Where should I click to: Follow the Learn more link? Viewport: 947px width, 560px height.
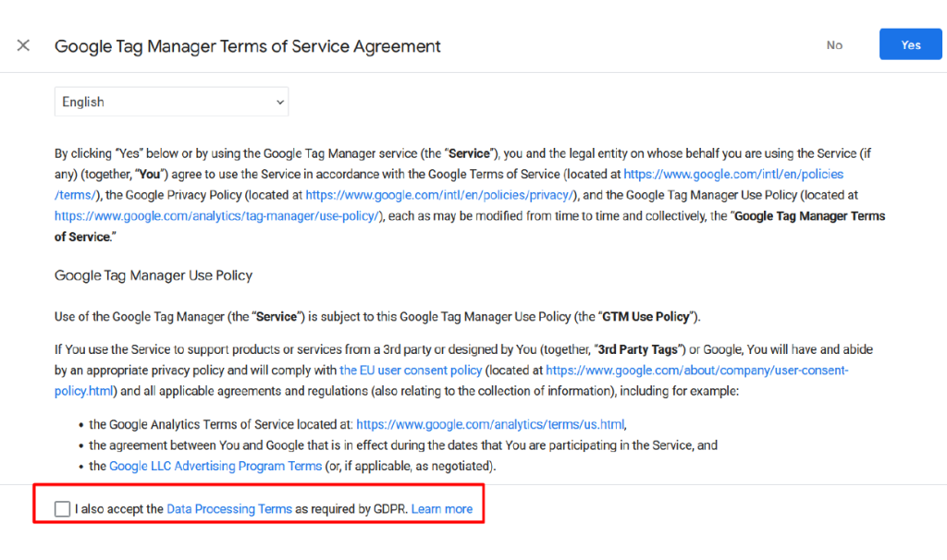point(441,508)
